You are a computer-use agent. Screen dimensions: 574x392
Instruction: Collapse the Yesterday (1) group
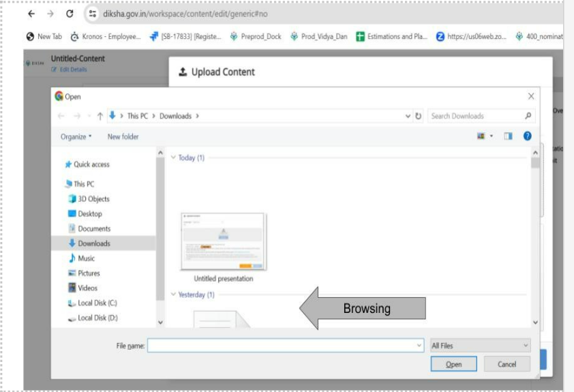pos(173,295)
